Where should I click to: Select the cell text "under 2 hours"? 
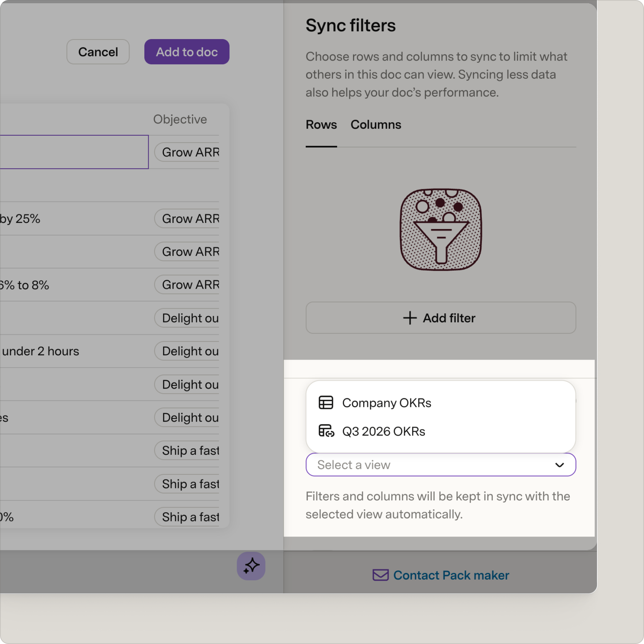coord(41,351)
